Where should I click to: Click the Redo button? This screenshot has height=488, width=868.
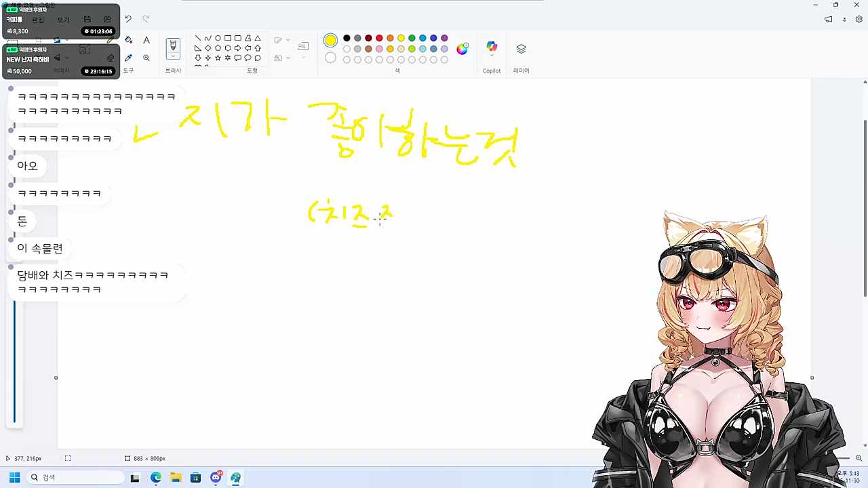coord(146,18)
